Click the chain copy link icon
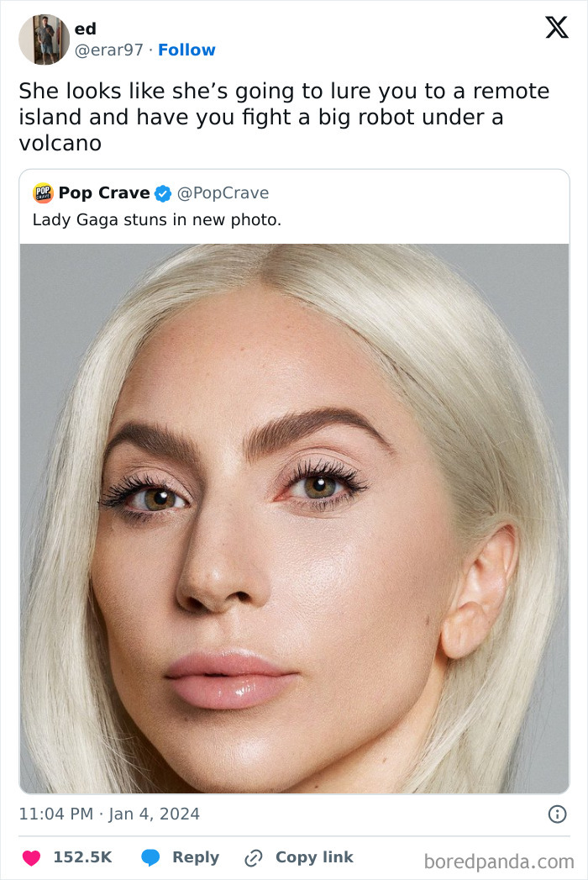This screenshot has width=588, height=880. point(253,857)
